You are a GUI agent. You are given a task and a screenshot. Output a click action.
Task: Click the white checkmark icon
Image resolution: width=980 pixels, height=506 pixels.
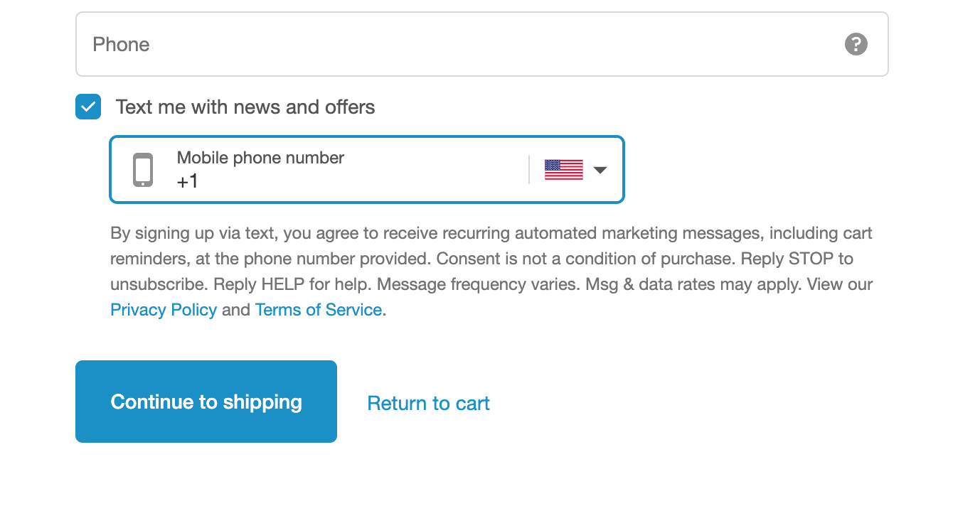(x=88, y=107)
